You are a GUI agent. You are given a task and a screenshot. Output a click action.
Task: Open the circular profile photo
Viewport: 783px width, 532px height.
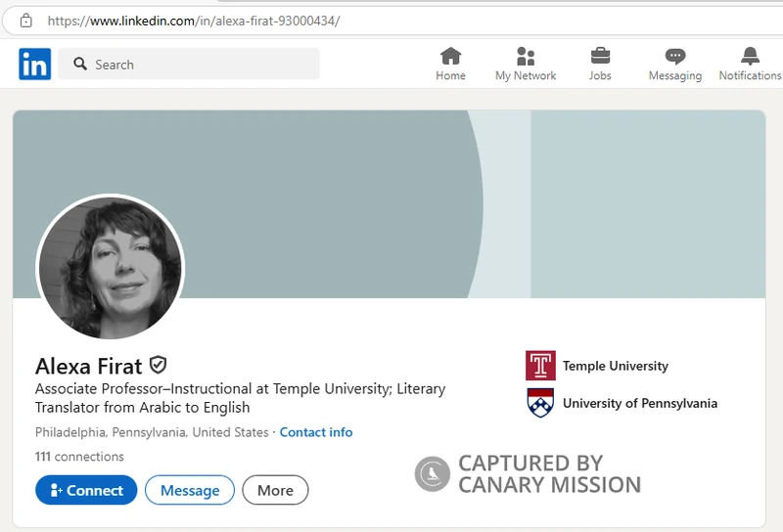click(x=110, y=267)
